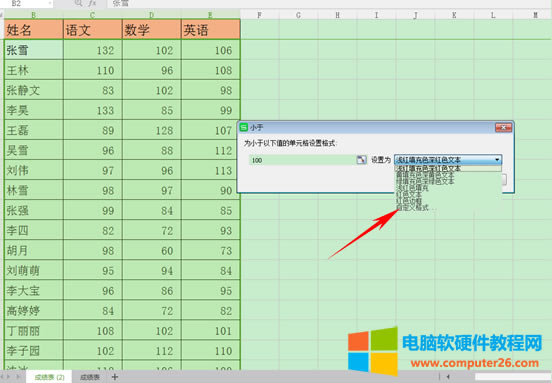Open the B2 name box dropdown
Viewport: 552px width, 383px height.
coord(50,4)
